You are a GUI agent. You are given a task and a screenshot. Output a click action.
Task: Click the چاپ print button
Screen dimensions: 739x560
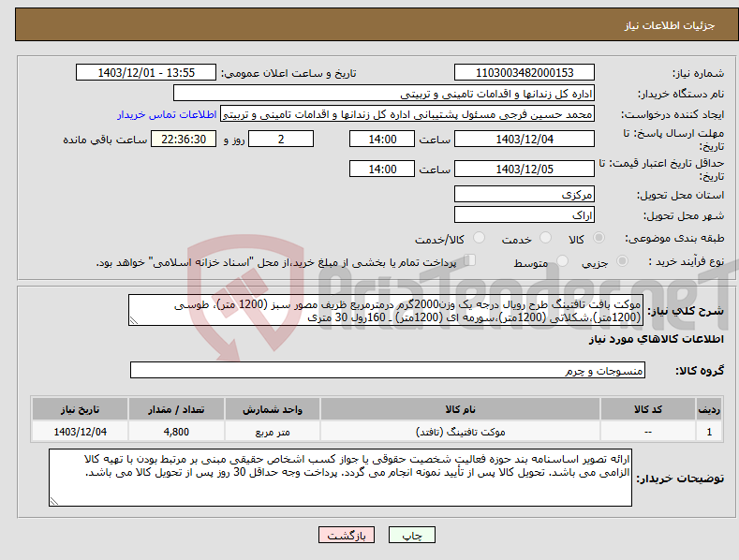coord(412,536)
